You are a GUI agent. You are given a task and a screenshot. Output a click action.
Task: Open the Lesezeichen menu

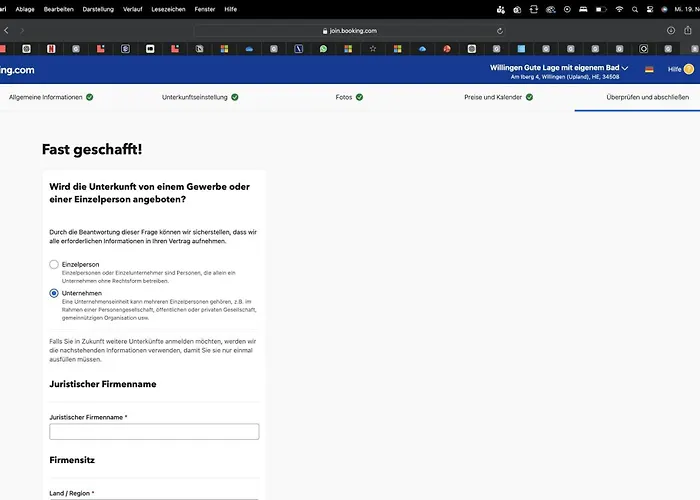(166, 9)
